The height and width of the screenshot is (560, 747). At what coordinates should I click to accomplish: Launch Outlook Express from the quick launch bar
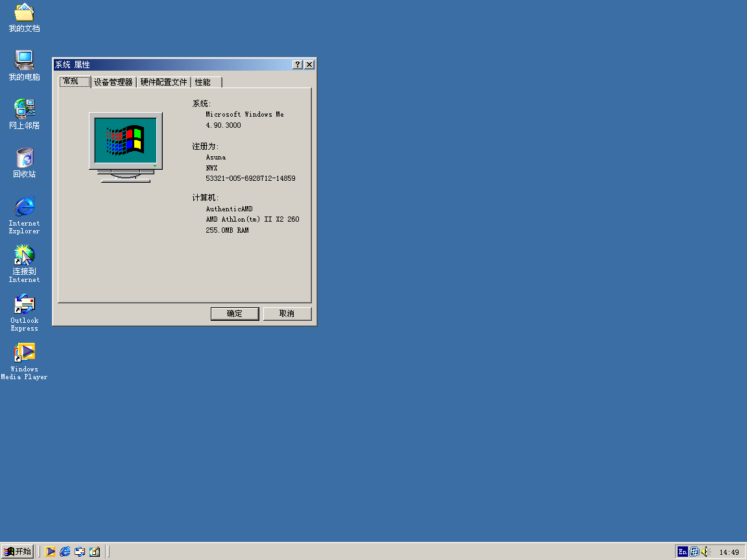[x=80, y=552]
